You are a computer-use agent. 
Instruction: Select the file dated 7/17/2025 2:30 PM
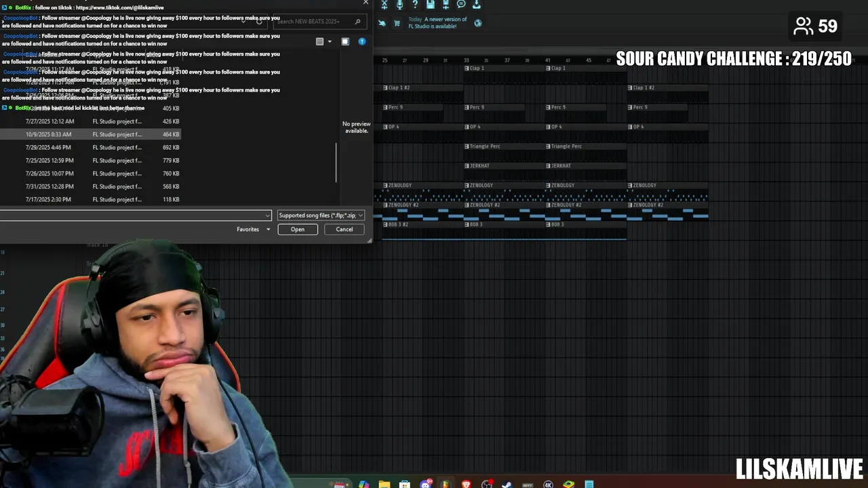click(x=90, y=199)
